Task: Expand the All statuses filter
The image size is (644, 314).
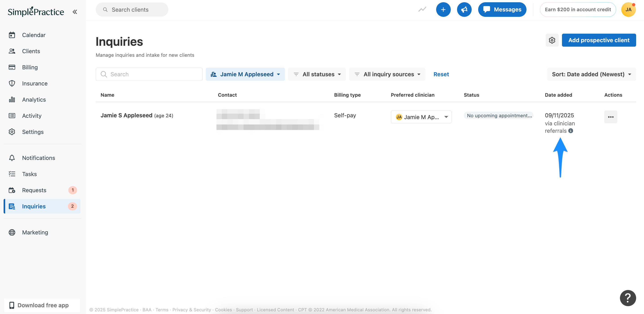Action: [317, 74]
